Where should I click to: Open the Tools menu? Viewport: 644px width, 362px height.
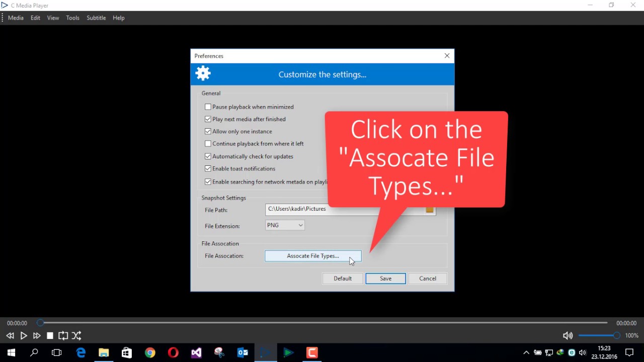(x=72, y=18)
